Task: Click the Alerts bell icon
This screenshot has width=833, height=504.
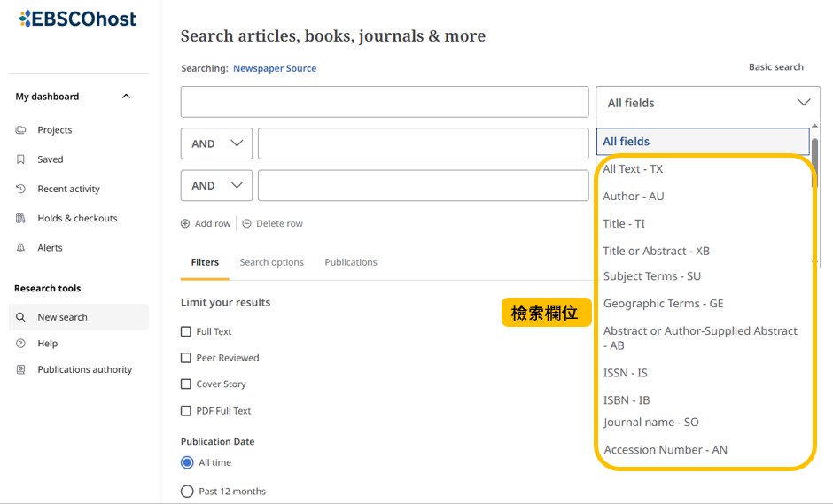Action: tap(21, 248)
